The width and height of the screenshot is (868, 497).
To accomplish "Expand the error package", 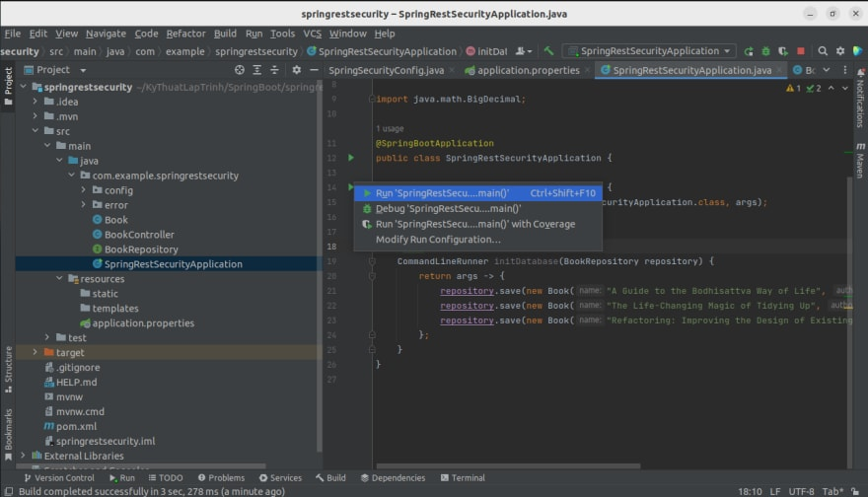I will pos(84,205).
